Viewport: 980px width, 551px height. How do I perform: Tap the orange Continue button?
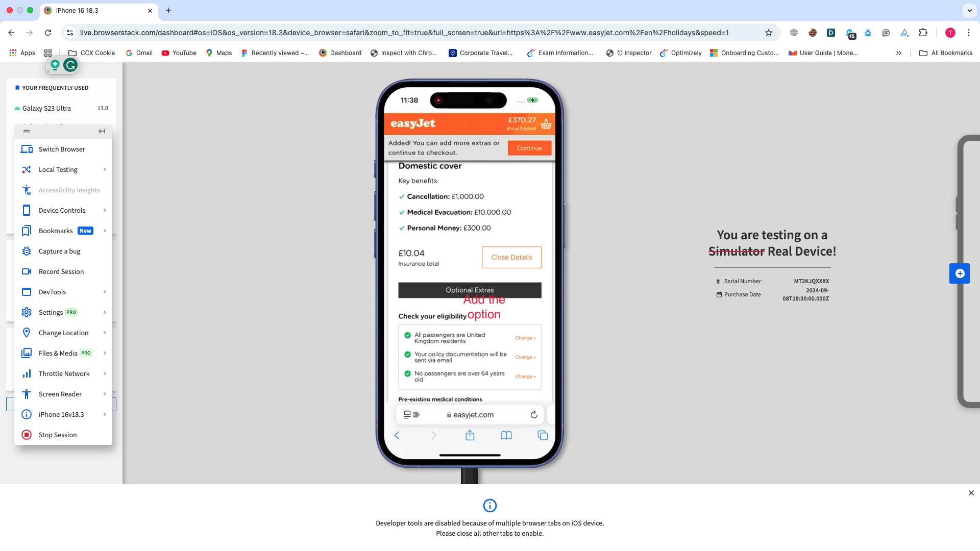pyautogui.click(x=529, y=148)
